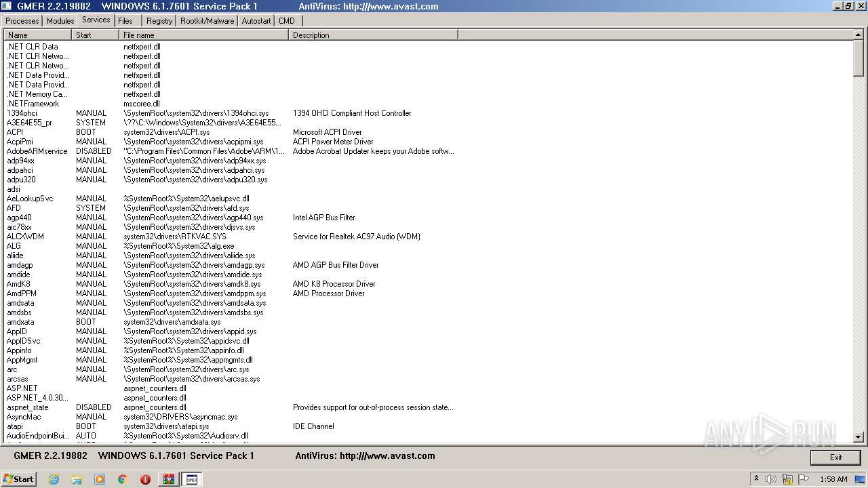This screenshot has height=488, width=868.
Task: Select the amdxata service row
Action: pos(231,322)
